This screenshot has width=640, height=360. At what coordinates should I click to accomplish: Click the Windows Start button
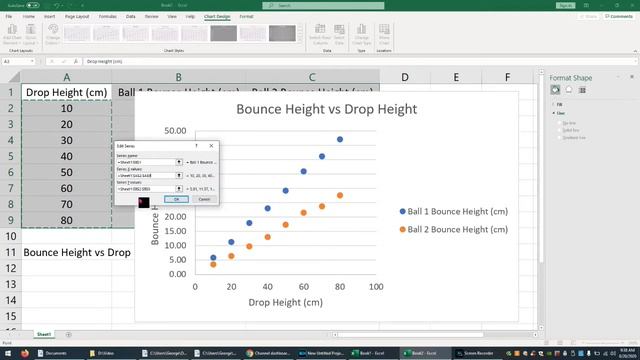pos(8,353)
